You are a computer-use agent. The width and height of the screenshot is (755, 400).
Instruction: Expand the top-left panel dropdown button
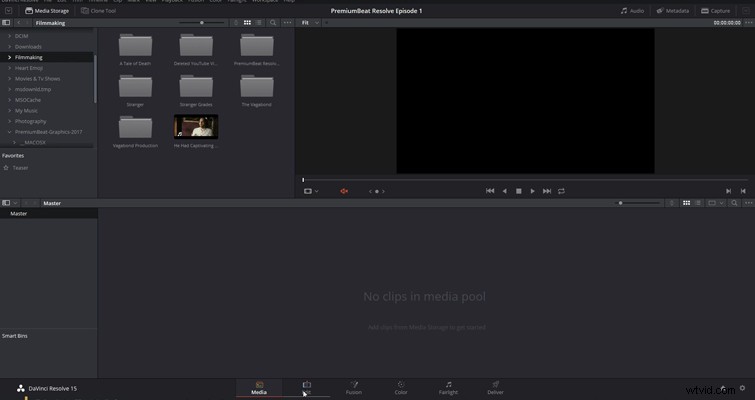coord(9,11)
